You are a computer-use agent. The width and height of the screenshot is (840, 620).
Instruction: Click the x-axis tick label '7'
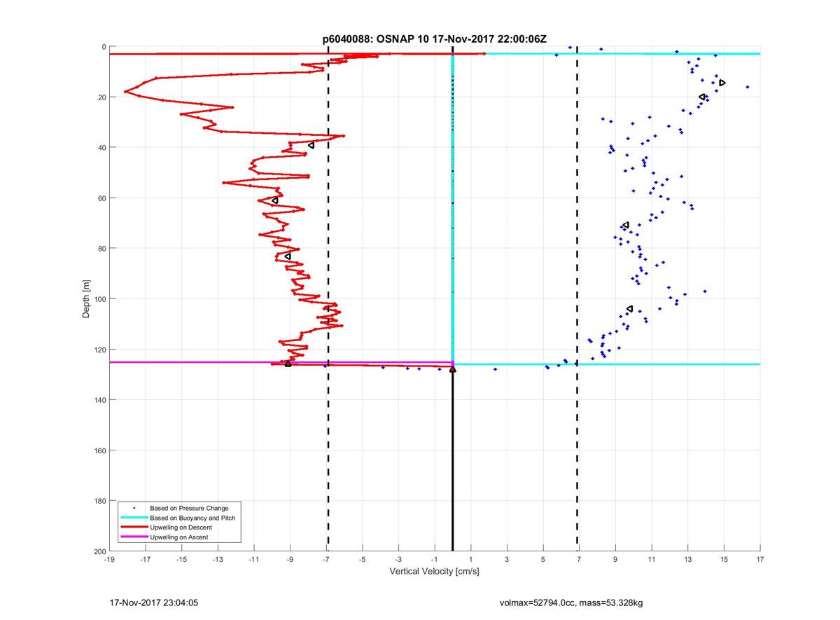click(580, 559)
